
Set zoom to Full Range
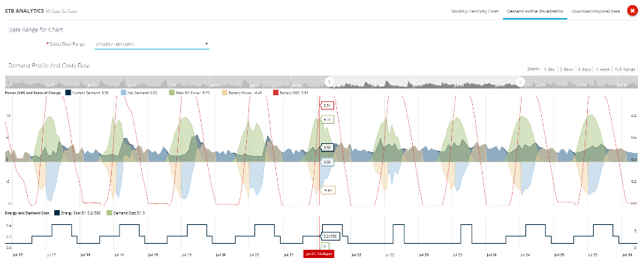624,69
